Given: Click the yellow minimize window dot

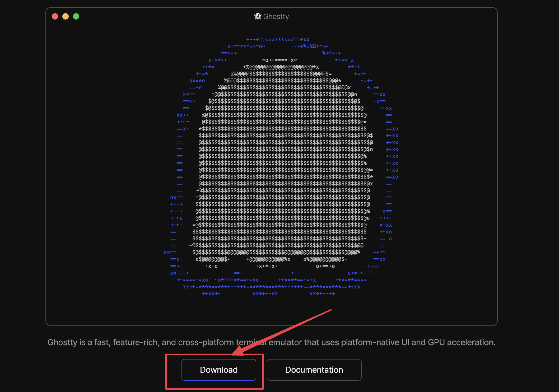Looking at the screenshot, I should coord(66,16).
